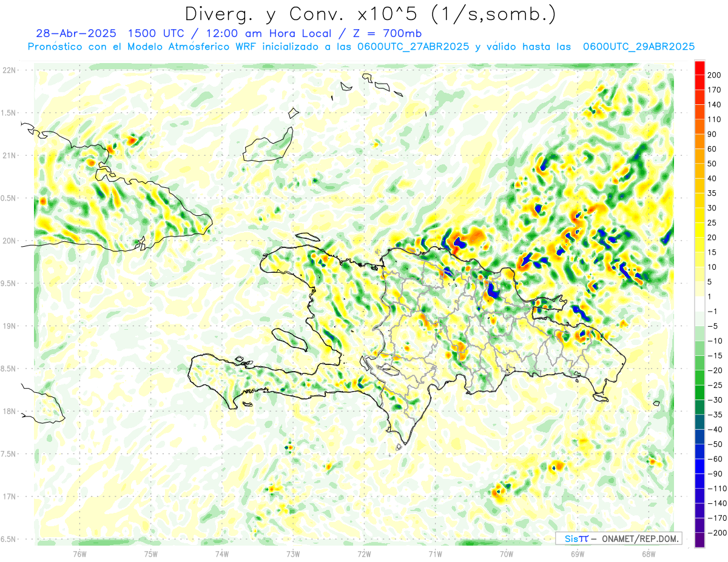Pick the dark purple swatch below -200
The image size is (728, 562).
coord(699,540)
